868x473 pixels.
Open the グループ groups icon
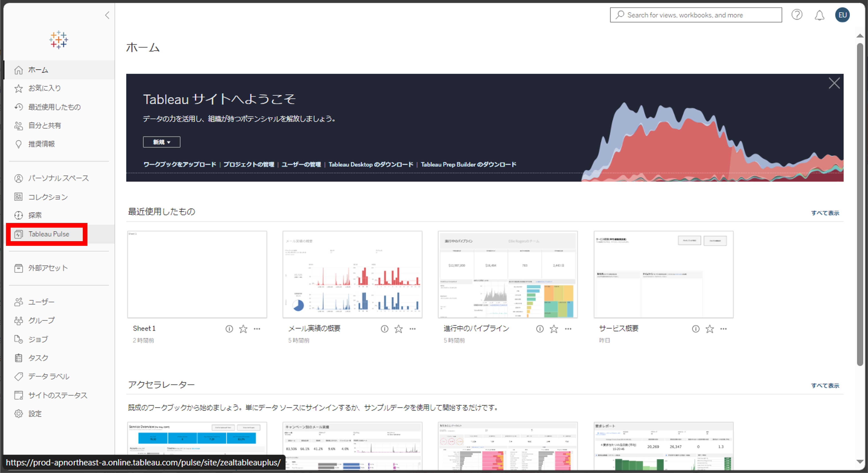click(x=19, y=320)
